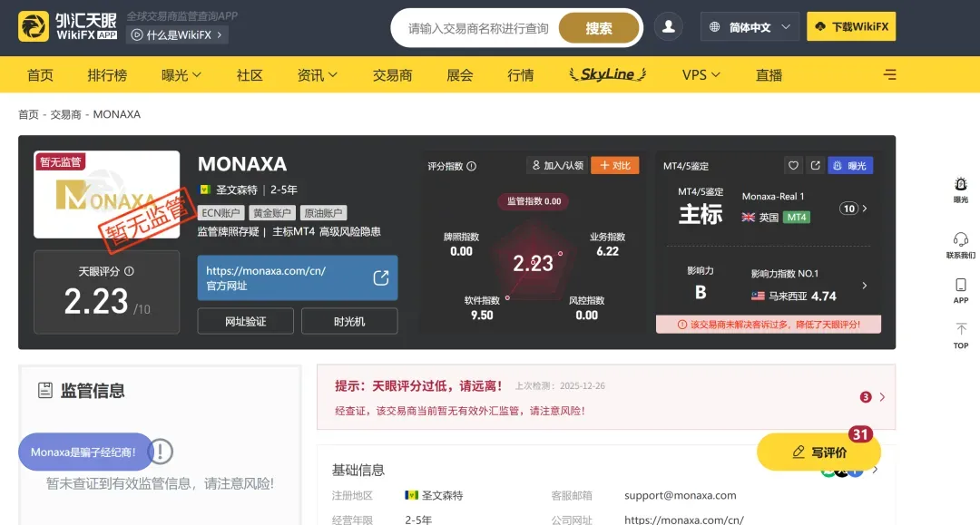Click 下载WikiFX download button
The height and width of the screenshot is (525, 980).
pyautogui.click(x=851, y=27)
